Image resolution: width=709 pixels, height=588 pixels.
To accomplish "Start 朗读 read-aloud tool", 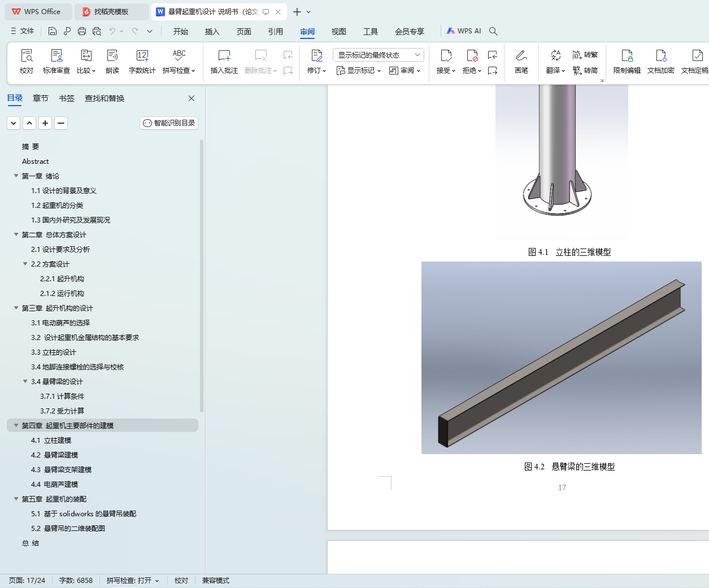I will pos(112,62).
